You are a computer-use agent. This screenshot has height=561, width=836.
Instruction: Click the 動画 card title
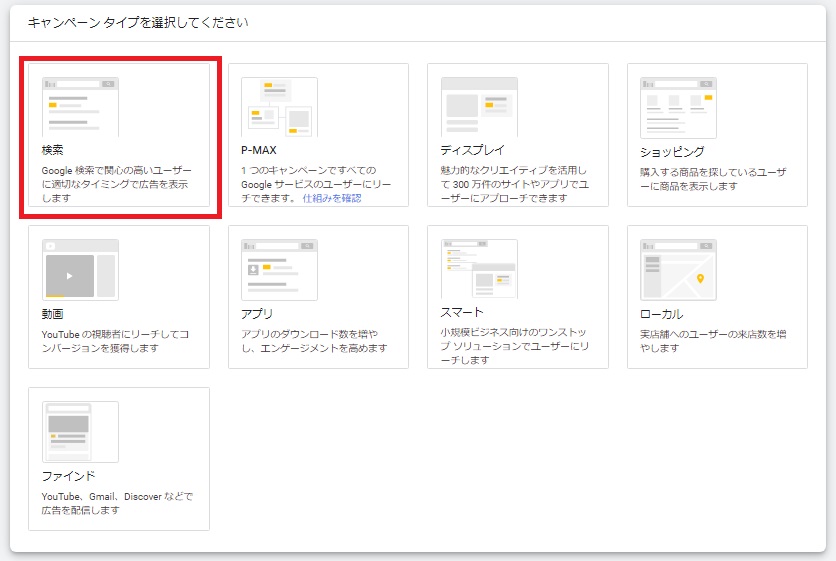(52, 314)
